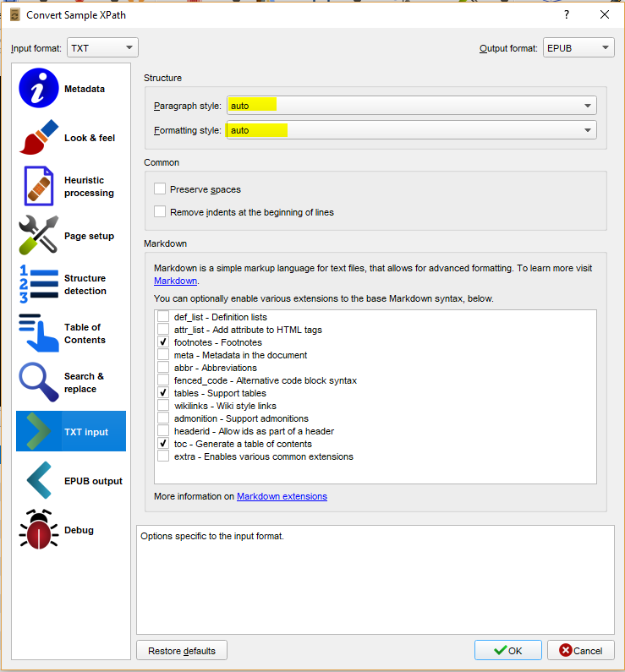Enable the Preserve spaces checkbox
Screen dimensions: 625x672
[160, 188]
